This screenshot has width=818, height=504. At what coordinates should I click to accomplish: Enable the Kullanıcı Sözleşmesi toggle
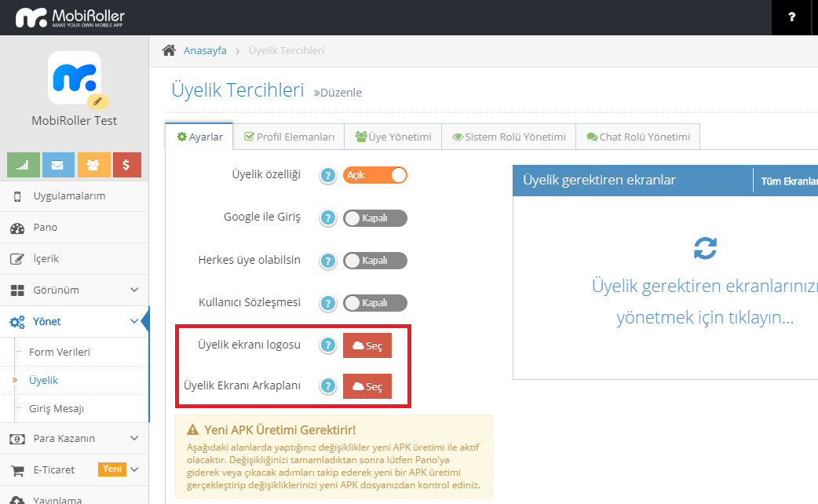point(375,303)
